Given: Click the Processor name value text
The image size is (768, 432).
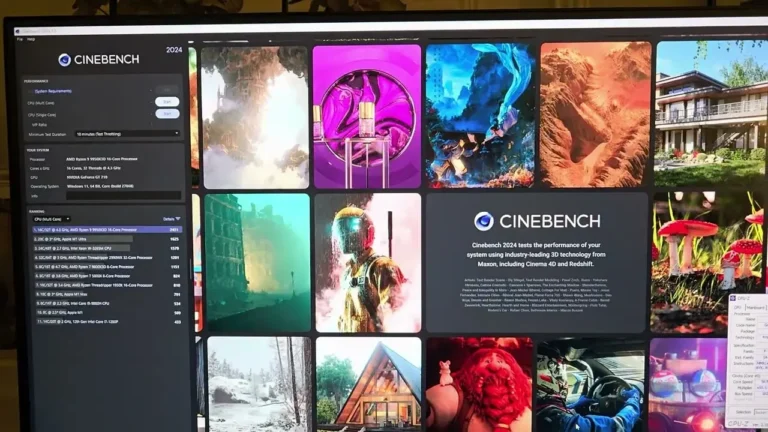Looking at the screenshot, I should pyautogui.click(x=102, y=159).
